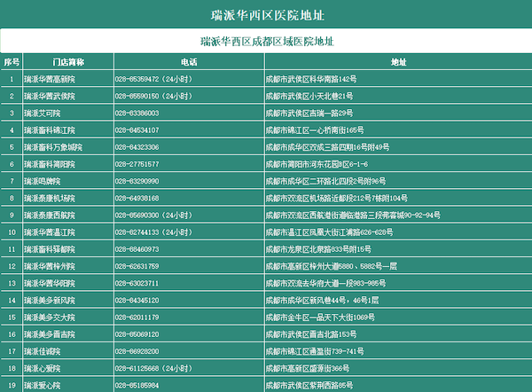Click row number 10 in 序号 column

pos(12,232)
